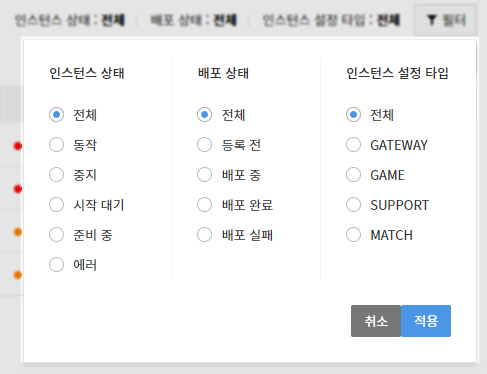
Task: Click the 취소 cancel button
Action: (x=376, y=321)
